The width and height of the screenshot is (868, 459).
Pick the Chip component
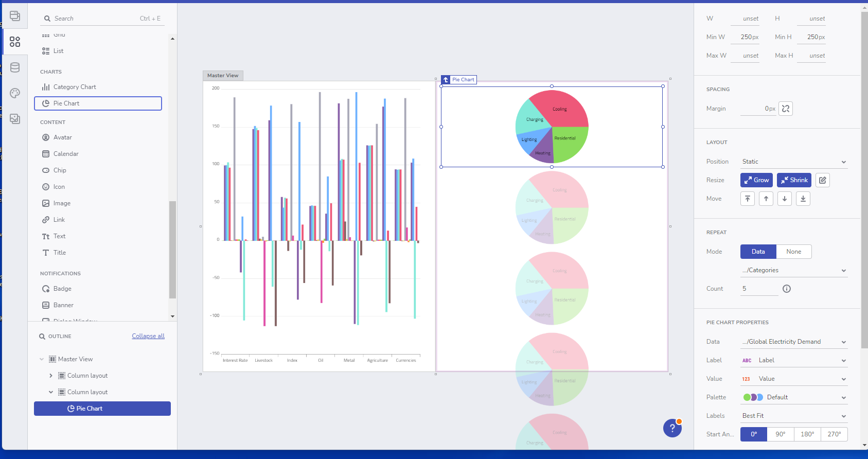[98, 170]
